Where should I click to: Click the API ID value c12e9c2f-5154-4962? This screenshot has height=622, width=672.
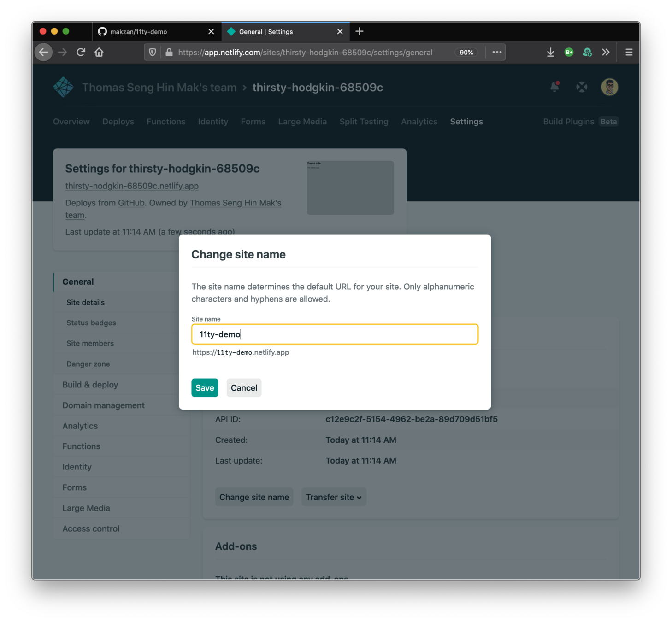(412, 419)
